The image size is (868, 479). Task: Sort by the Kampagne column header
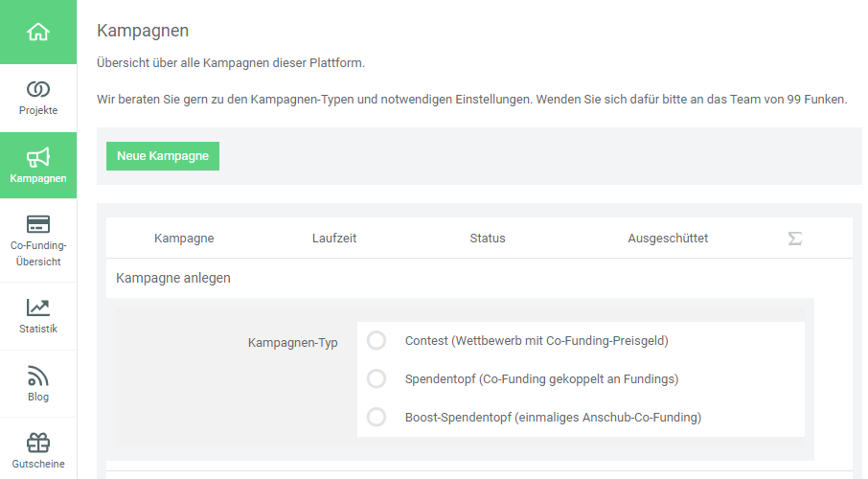click(x=184, y=239)
